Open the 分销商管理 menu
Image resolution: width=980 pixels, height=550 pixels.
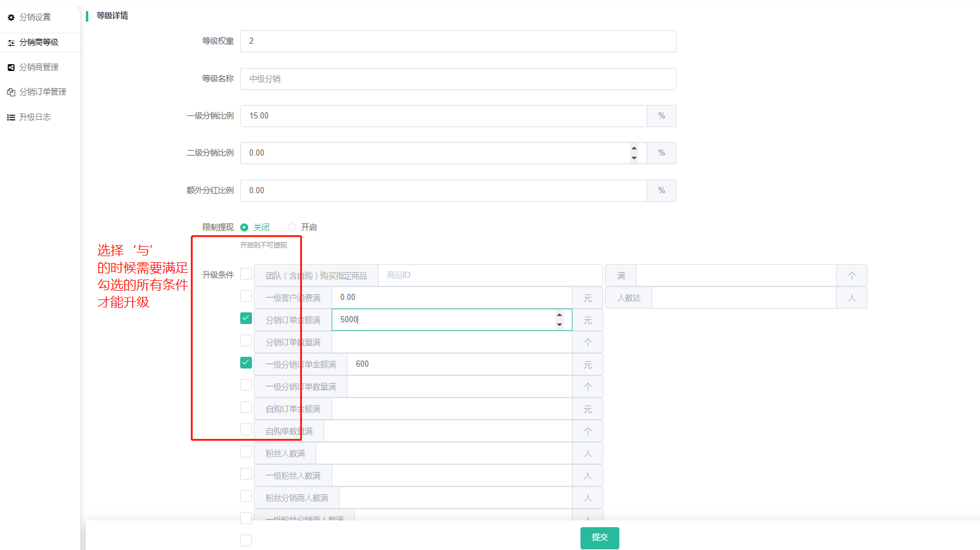click(x=39, y=67)
